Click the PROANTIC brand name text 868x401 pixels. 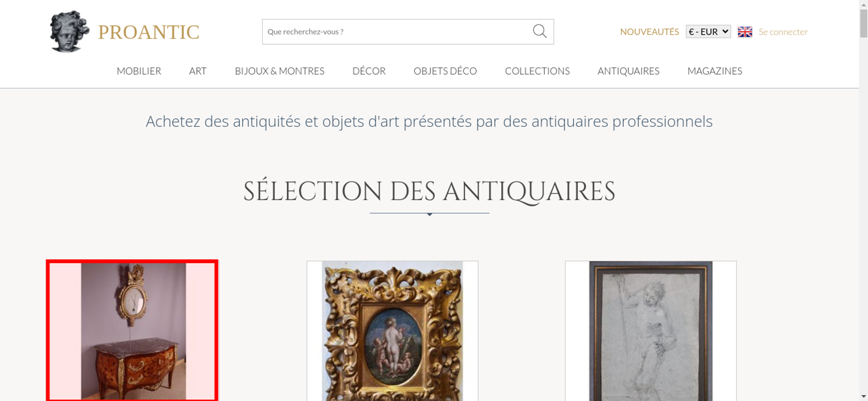pyautogui.click(x=148, y=32)
